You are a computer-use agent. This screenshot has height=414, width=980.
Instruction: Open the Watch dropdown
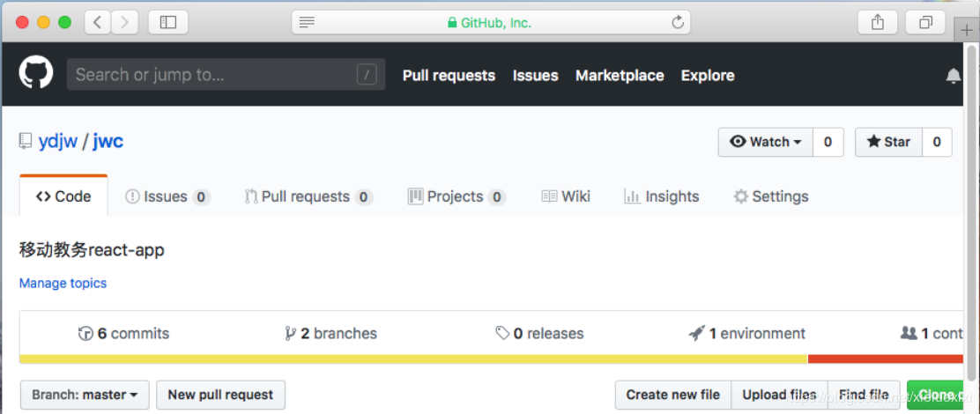(x=765, y=142)
